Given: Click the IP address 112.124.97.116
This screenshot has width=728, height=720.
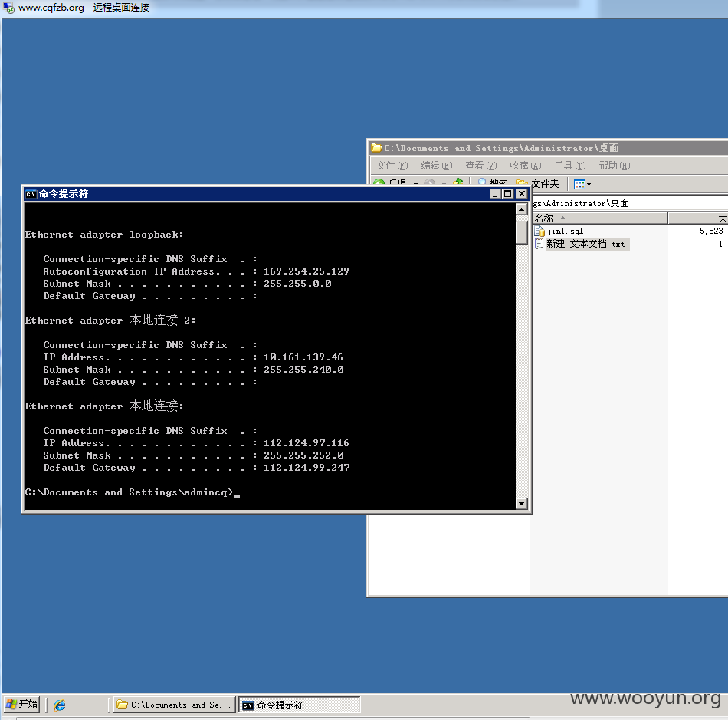Looking at the screenshot, I should click(x=307, y=443).
